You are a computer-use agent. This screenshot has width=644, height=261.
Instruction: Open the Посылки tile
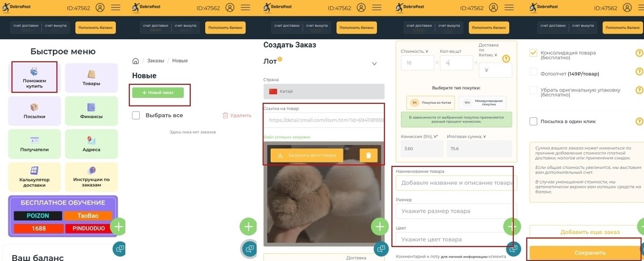coord(34,111)
